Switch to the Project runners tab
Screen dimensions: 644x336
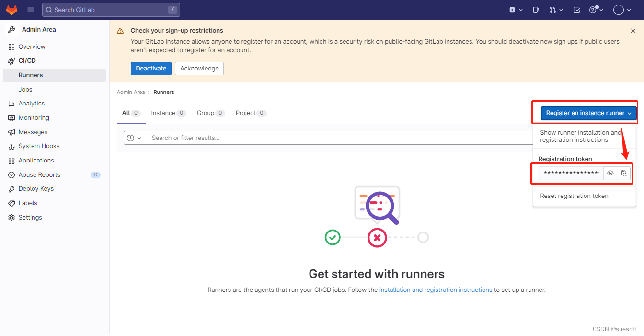[x=251, y=113]
